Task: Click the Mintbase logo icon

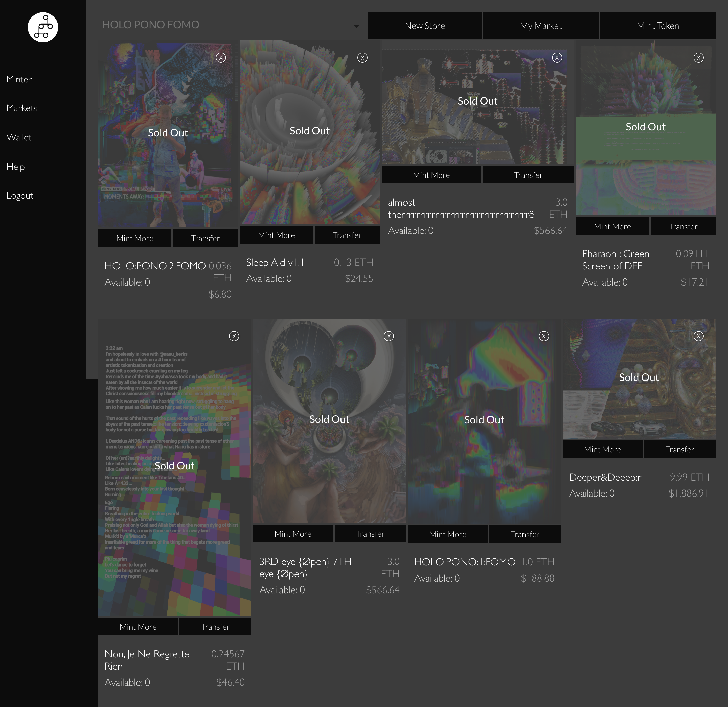Action: click(43, 27)
